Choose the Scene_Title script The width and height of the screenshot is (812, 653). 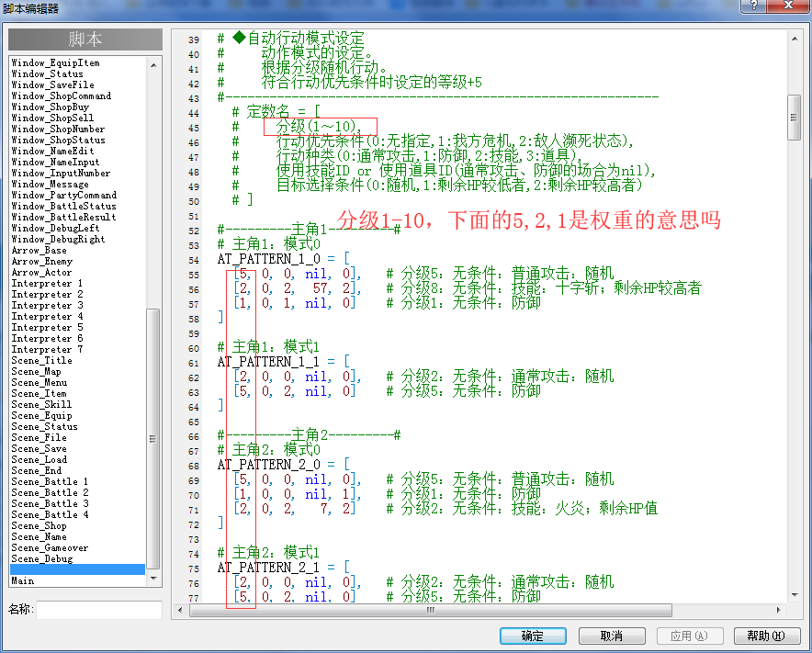coord(42,360)
